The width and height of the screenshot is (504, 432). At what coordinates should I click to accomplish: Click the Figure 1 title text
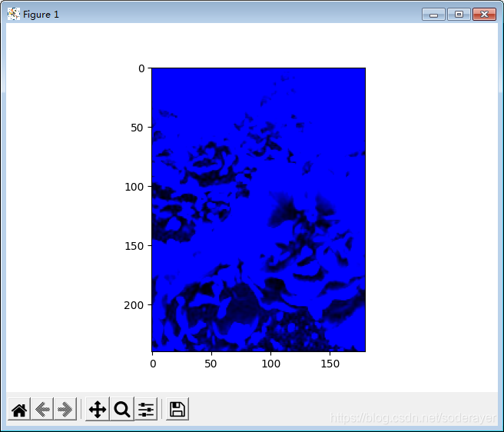41,15
